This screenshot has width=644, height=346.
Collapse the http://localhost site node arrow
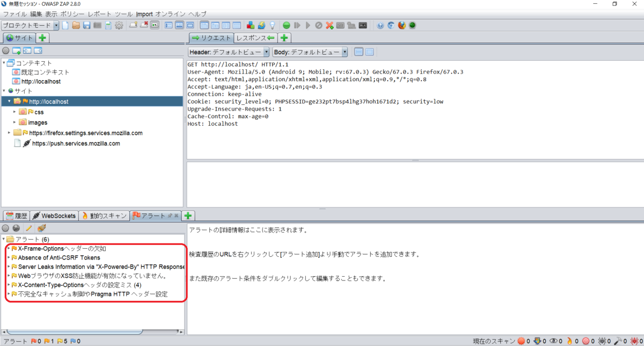point(9,101)
